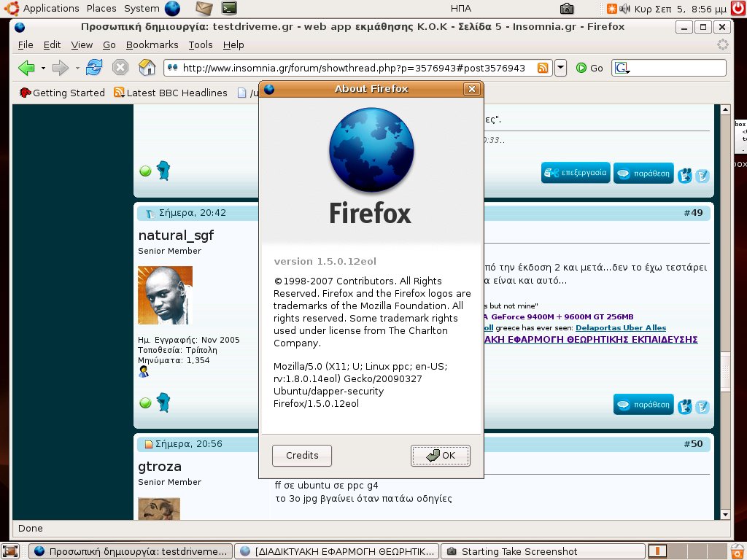Open the Help menu

[x=233, y=44]
